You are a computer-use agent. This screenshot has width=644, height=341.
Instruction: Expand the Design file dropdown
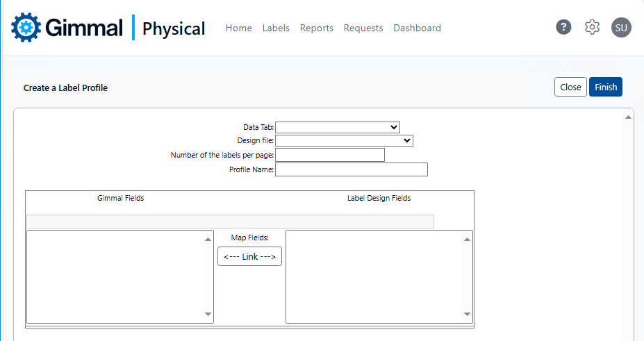point(345,140)
